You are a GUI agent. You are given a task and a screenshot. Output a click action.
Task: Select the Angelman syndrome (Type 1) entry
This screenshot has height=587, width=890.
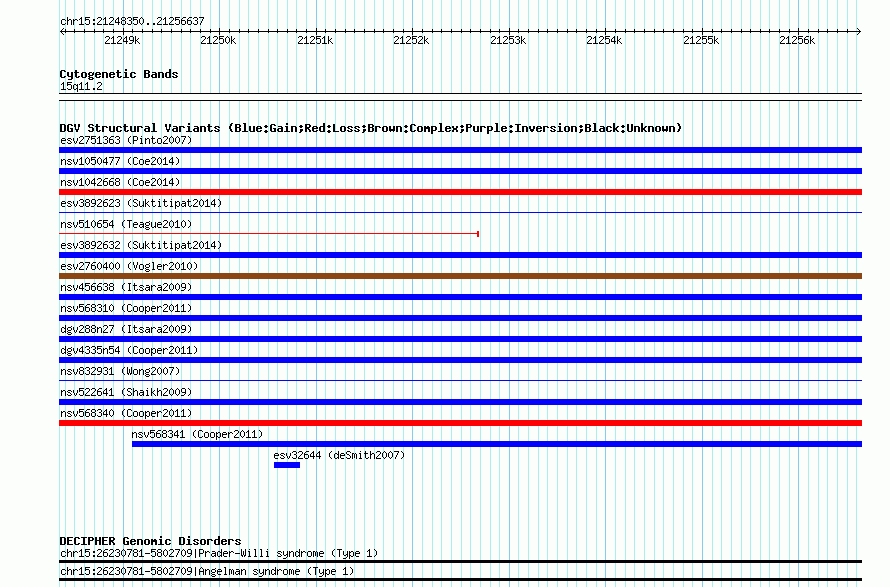207,571
